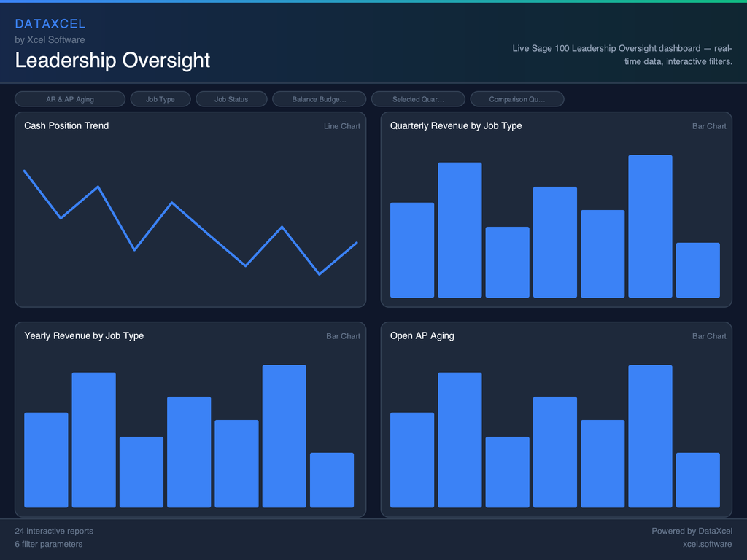Click the tallest bar in Open AP Aging

point(650,436)
